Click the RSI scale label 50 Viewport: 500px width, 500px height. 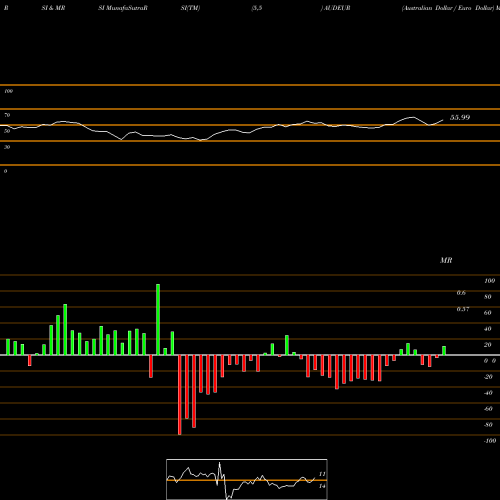[7, 131]
